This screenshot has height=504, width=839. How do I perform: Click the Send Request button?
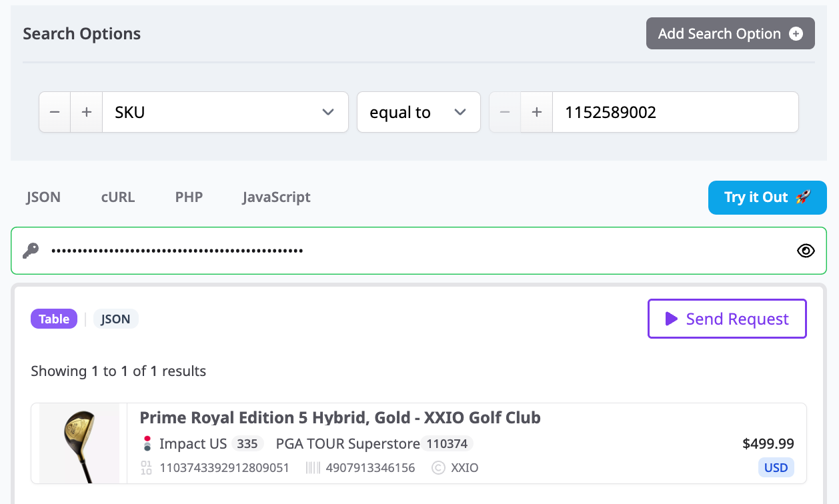(x=727, y=319)
